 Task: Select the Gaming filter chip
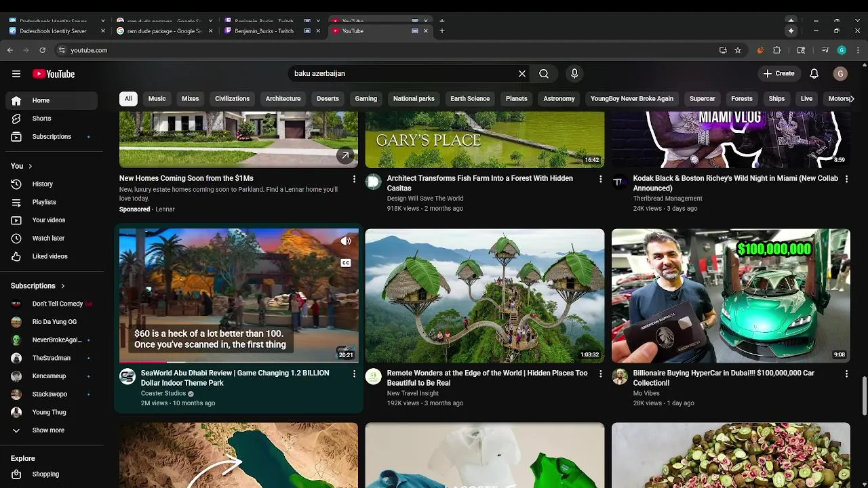(x=366, y=99)
